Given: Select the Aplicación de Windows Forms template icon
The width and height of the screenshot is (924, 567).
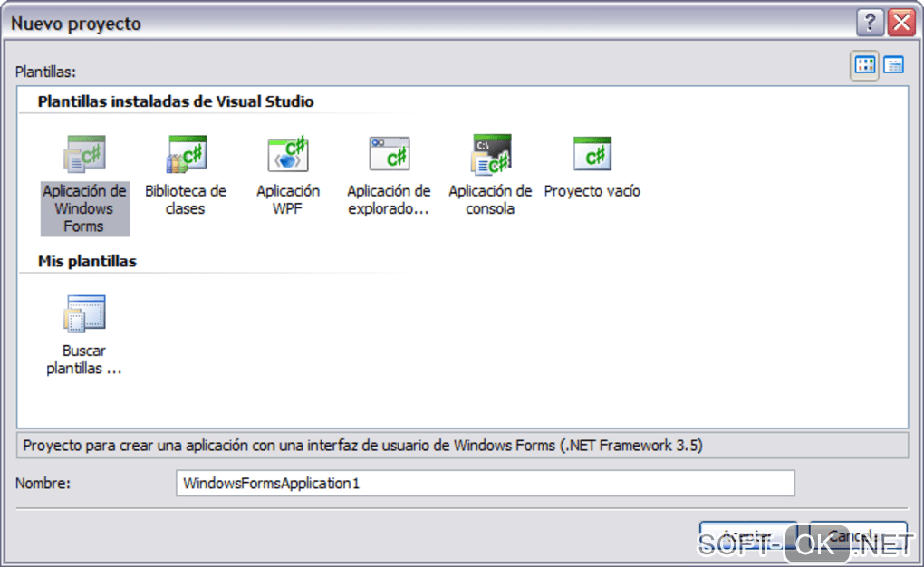Looking at the screenshot, I should coord(85,154).
